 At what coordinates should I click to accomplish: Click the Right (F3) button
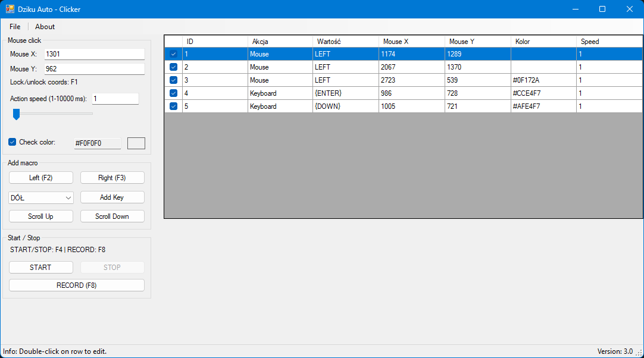tap(112, 178)
